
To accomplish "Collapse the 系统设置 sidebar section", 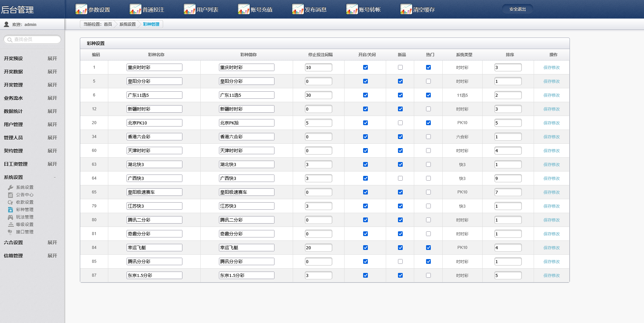I will [54, 177].
